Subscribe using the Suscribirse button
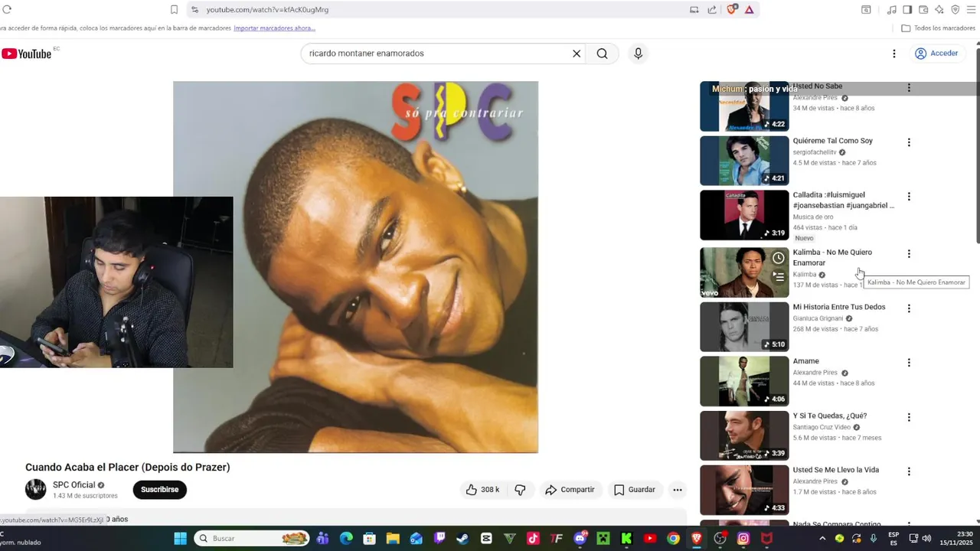The image size is (980, 551). (x=159, y=490)
